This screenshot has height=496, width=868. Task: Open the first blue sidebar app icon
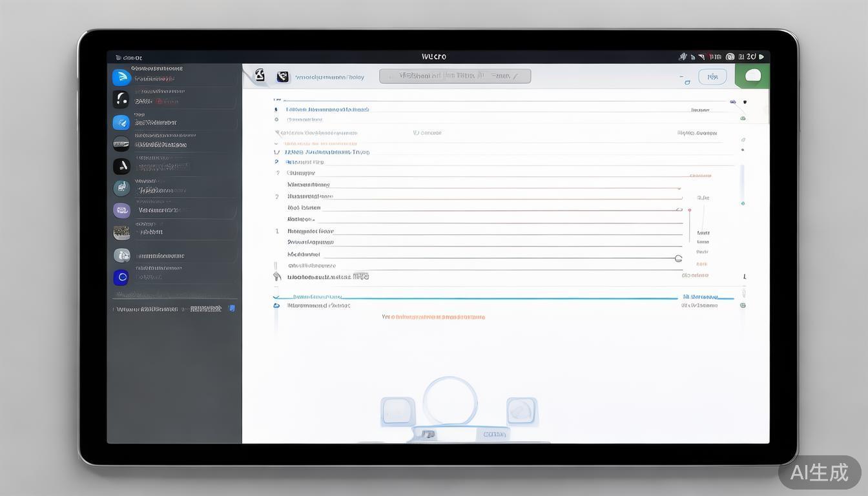pos(121,77)
